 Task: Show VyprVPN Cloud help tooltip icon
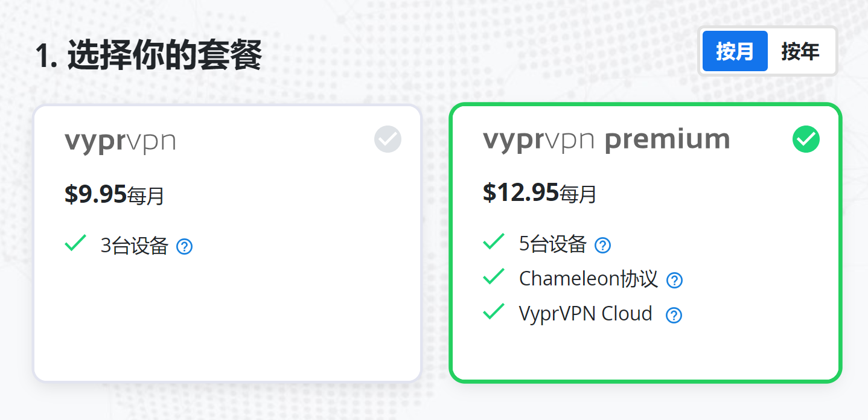pyautogui.click(x=674, y=315)
